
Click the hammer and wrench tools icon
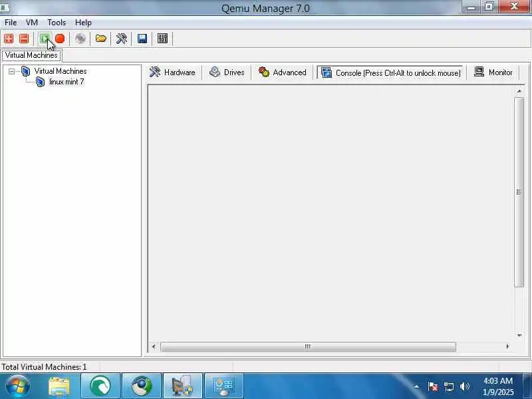122,39
